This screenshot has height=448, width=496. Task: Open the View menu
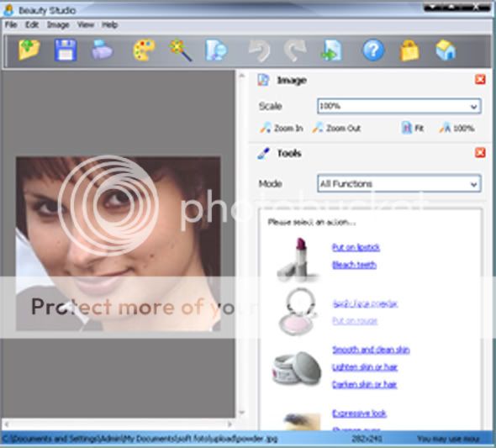[x=86, y=24]
